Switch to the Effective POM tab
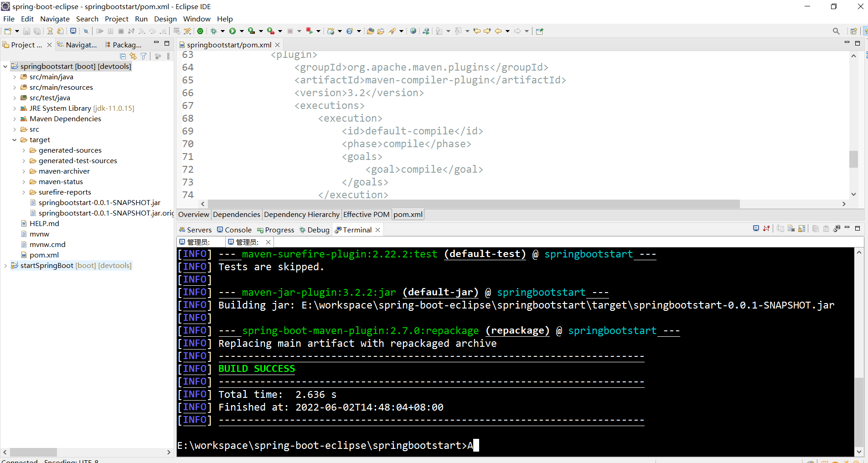The image size is (868, 463). point(366,215)
